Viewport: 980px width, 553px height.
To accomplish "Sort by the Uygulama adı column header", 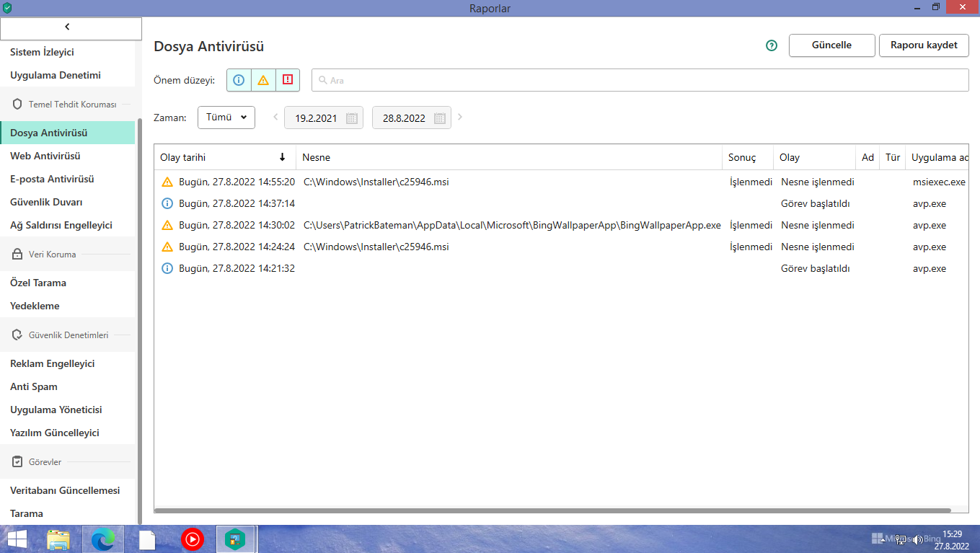I will tap(937, 157).
